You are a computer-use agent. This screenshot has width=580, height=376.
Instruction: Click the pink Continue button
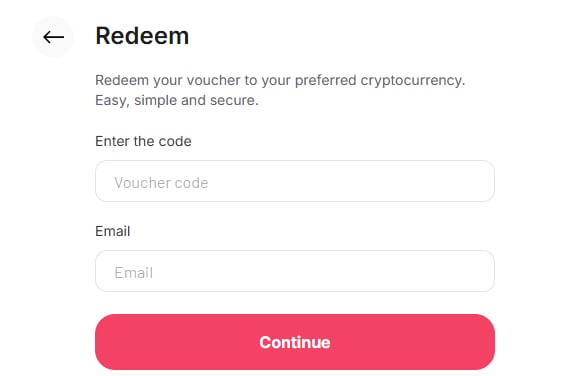295,342
